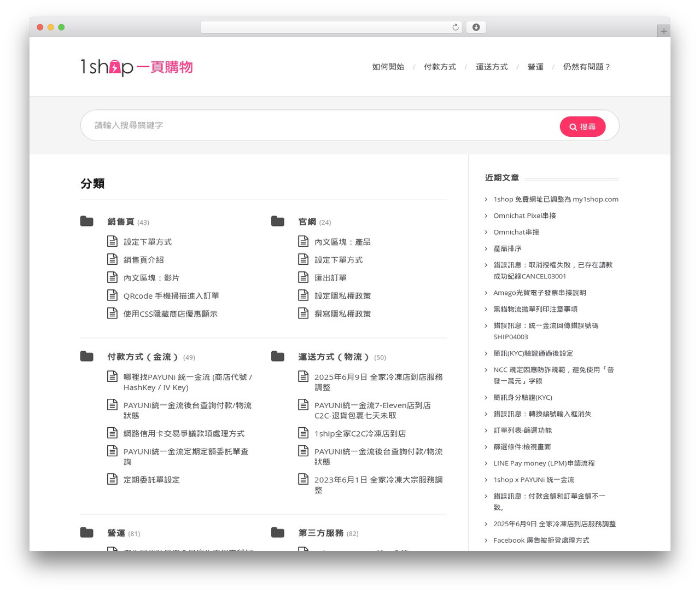The width and height of the screenshot is (700, 593).
Task: Click the folder icon beside 第三方服務
Action: click(x=278, y=532)
